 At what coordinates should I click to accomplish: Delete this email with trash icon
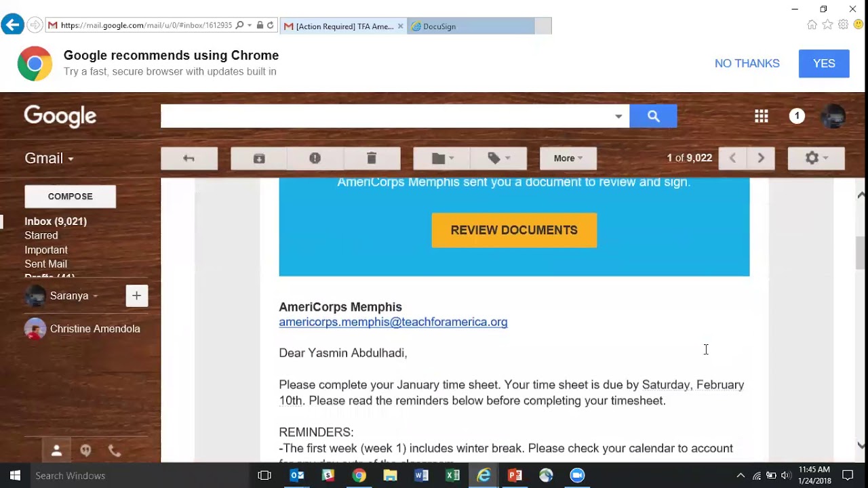(372, 158)
